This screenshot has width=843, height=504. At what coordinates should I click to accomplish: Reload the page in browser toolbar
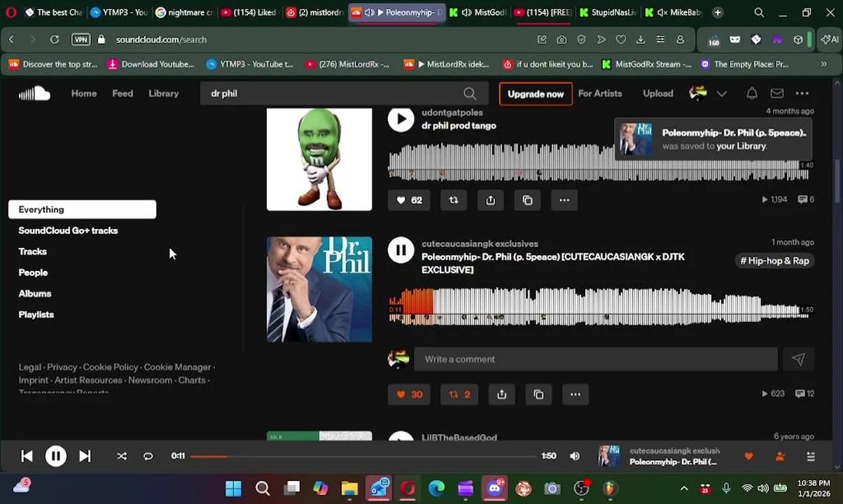55,40
